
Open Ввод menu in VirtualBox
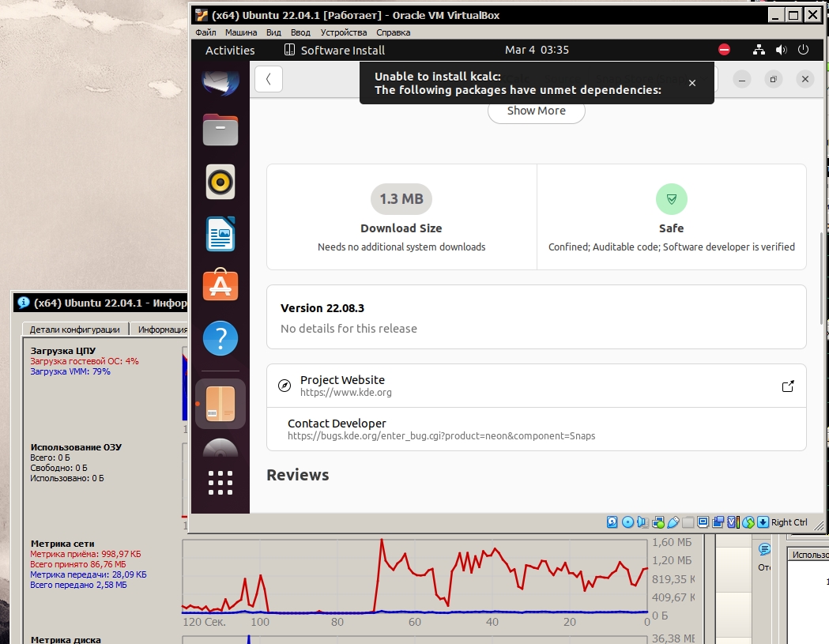coord(300,32)
